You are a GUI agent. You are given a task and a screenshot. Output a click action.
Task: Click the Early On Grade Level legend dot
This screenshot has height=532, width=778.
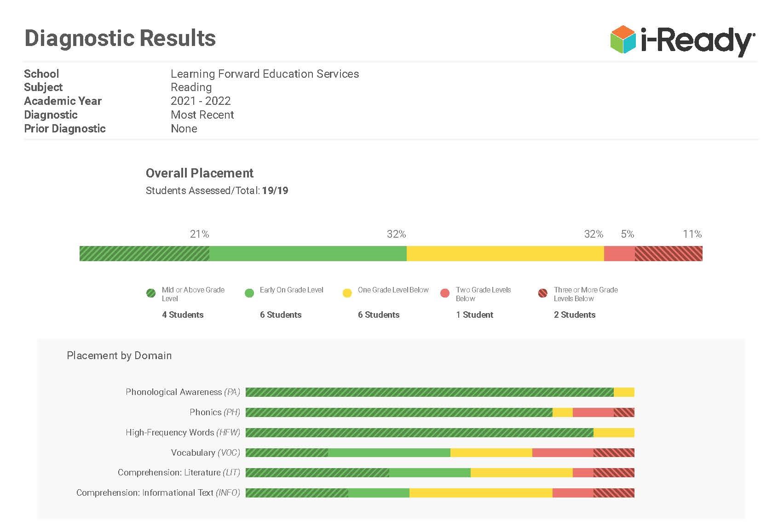point(249,293)
